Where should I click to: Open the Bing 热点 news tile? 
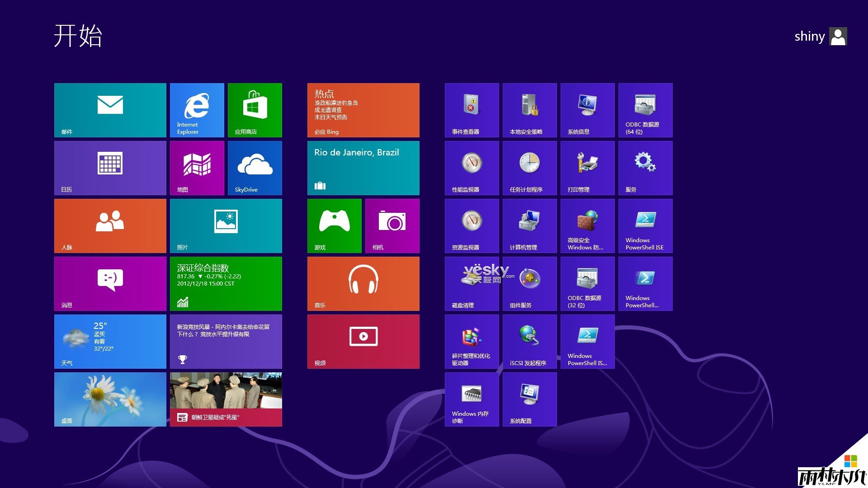(363, 110)
